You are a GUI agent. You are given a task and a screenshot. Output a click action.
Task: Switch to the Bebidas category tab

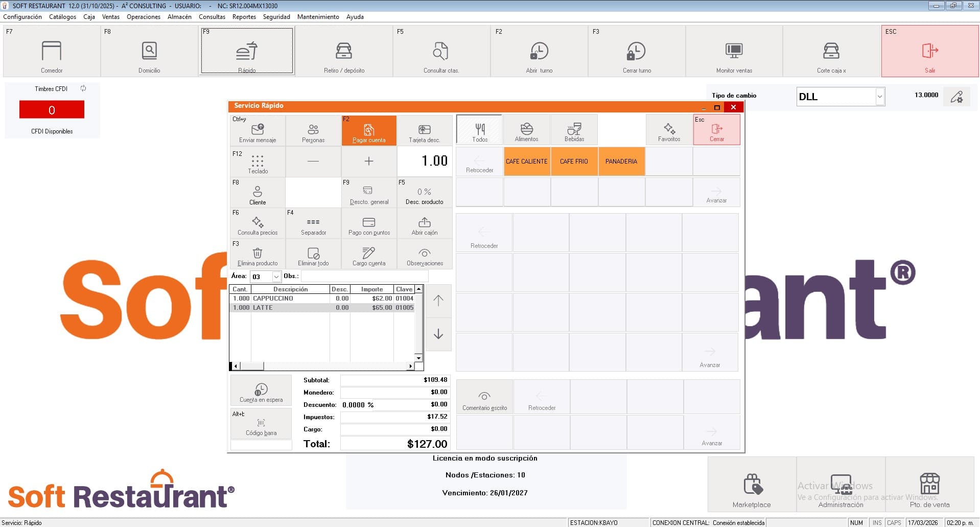(x=574, y=129)
